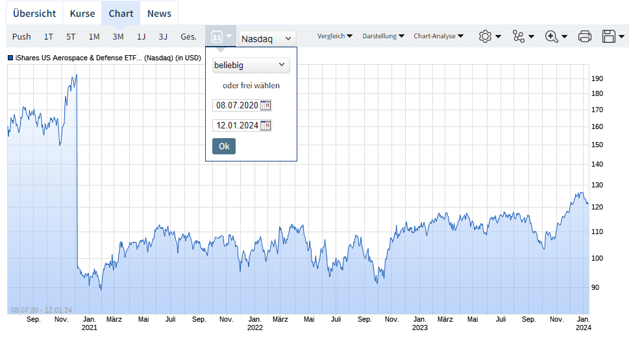Screen dimensions: 644x358
Task: Click the 90 price axis label
Action: point(595,287)
